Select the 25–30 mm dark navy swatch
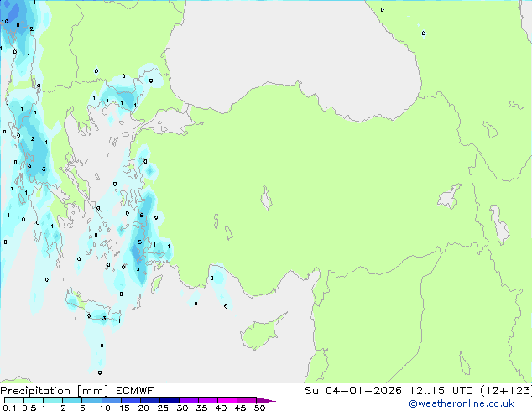This screenshot has width=532, height=411. (x=170, y=400)
